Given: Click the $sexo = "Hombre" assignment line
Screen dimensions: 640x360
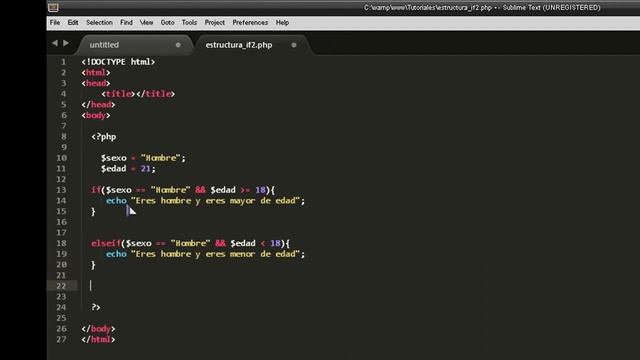Looking at the screenshot, I should coord(143,158).
